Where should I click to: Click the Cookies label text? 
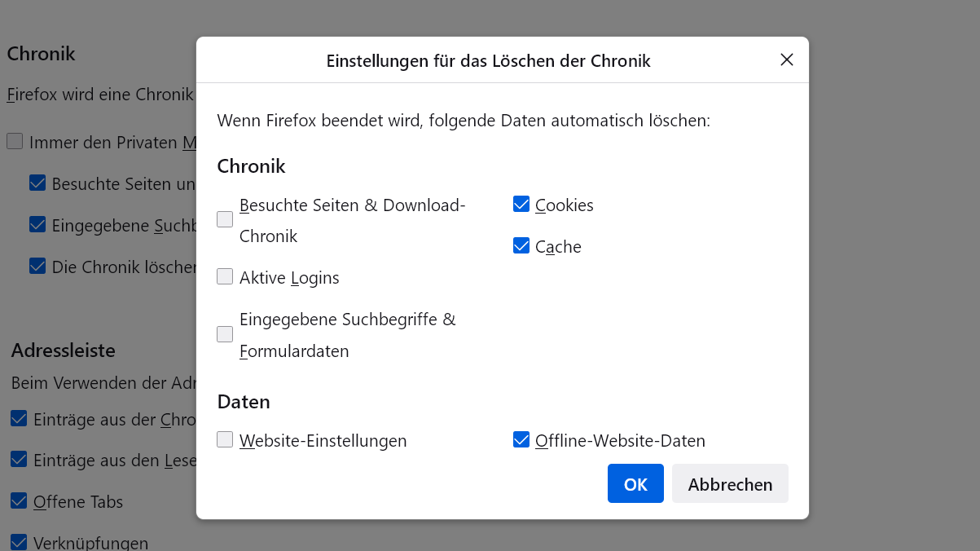coord(564,205)
